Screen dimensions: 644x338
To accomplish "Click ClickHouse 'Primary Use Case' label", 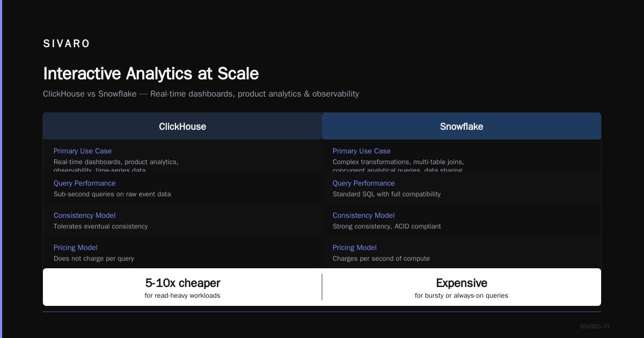I will [83, 151].
